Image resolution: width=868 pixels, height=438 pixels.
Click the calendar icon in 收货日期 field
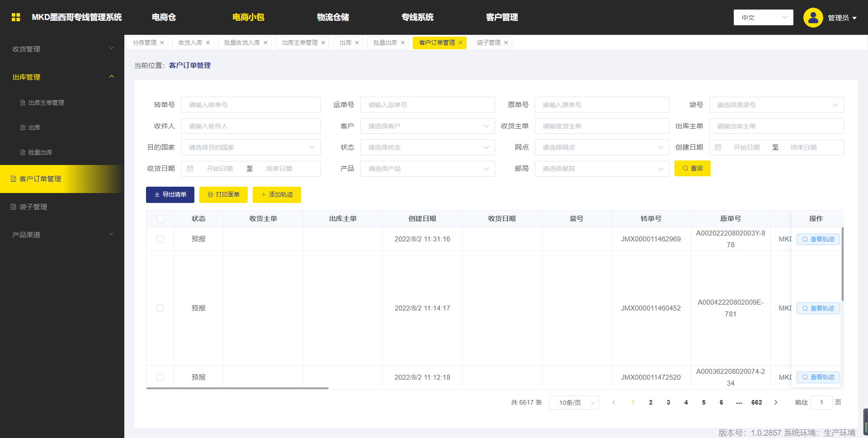tap(190, 169)
